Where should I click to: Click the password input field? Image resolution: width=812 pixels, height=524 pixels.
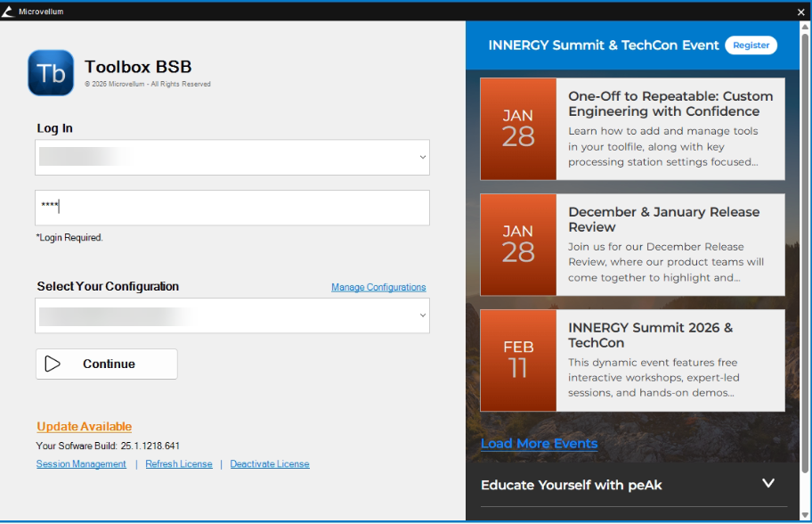[232, 208]
